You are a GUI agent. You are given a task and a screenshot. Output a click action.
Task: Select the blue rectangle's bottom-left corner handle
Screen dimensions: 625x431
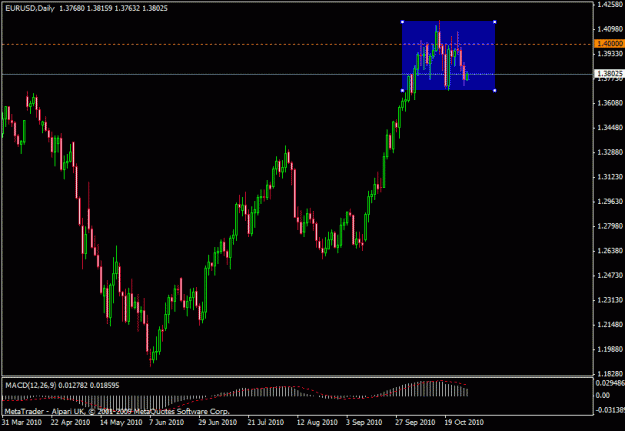(402, 91)
